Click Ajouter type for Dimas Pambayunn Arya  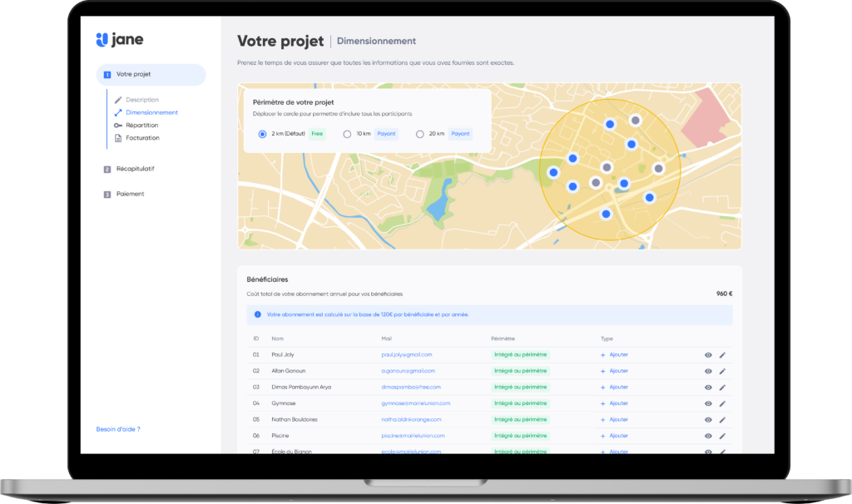(x=614, y=387)
